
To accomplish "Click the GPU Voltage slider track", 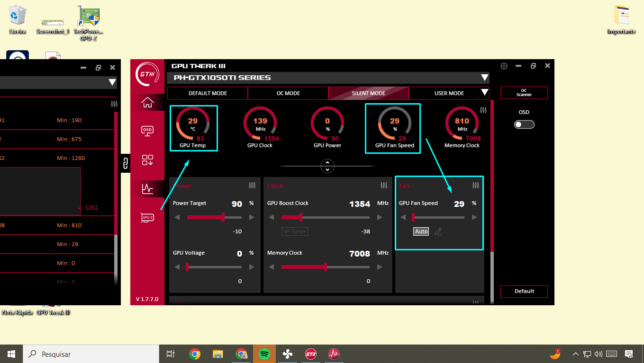I will (214, 267).
